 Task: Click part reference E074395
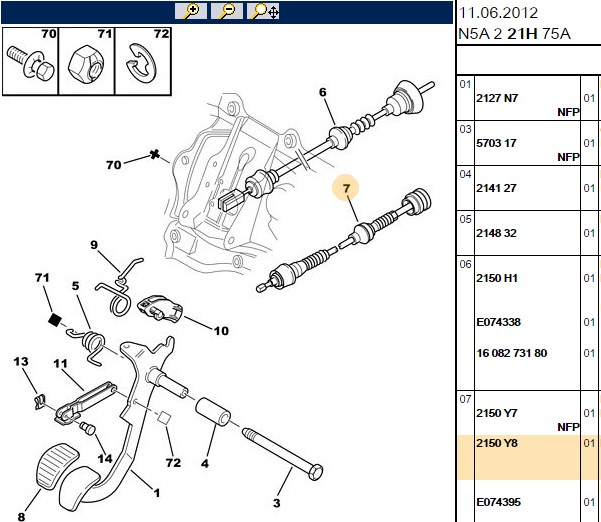499,502
